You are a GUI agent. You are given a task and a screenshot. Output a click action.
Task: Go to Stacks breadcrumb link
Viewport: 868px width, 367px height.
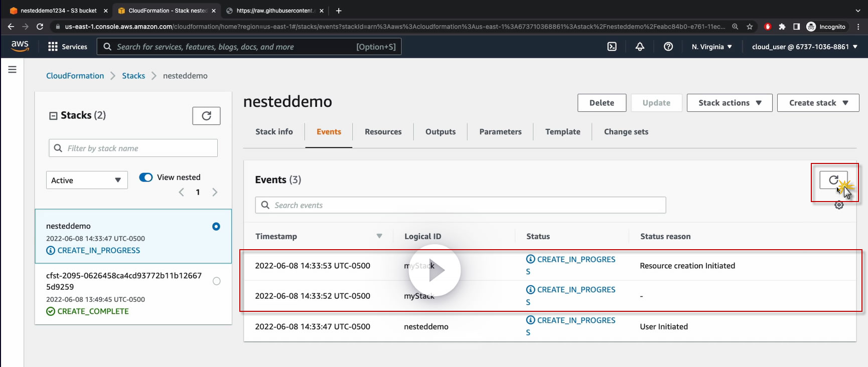click(133, 76)
